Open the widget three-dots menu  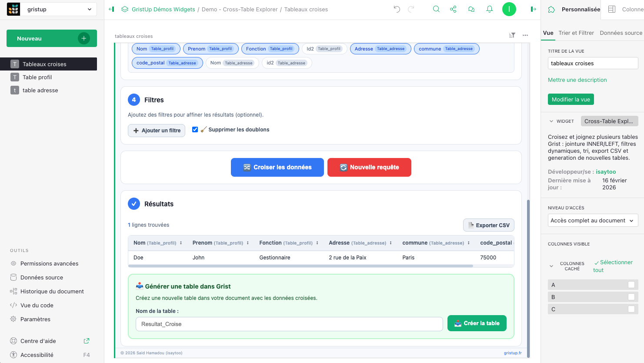pos(525,35)
